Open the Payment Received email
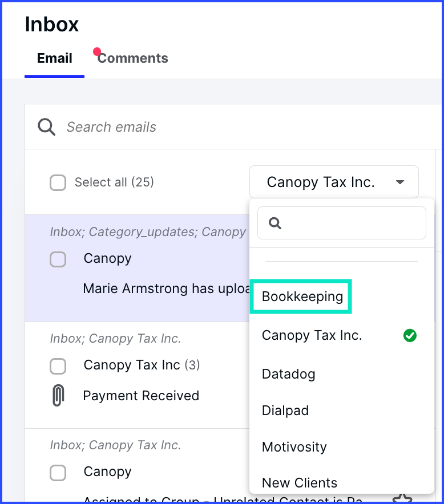This screenshot has width=444, height=504. (141, 396)
